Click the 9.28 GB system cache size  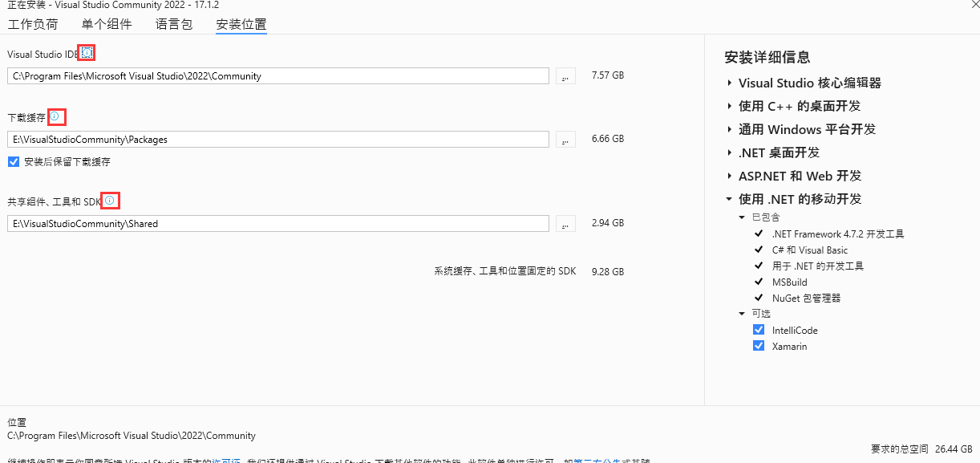click(x=608, y=272)
